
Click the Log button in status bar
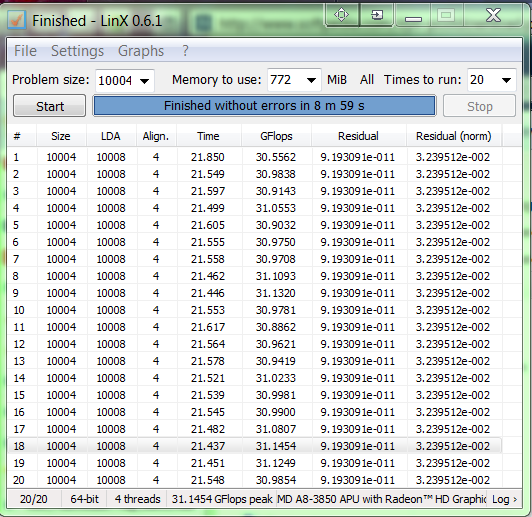(x=505, y=499)
